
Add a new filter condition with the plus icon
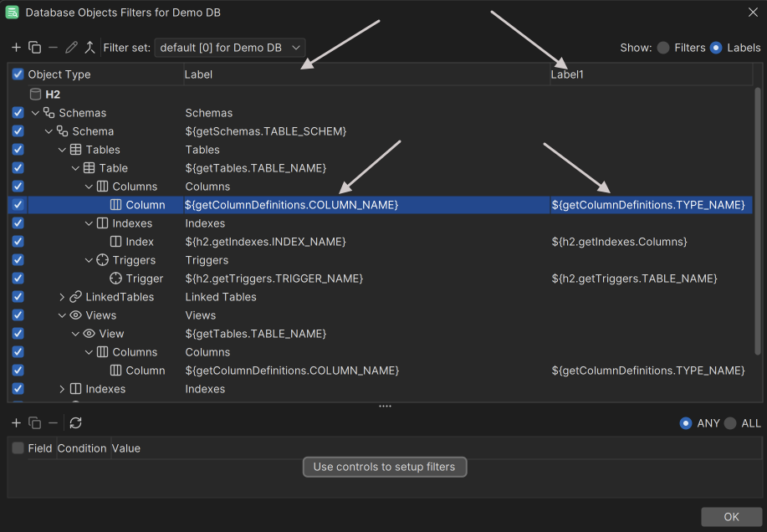(16, 423)
